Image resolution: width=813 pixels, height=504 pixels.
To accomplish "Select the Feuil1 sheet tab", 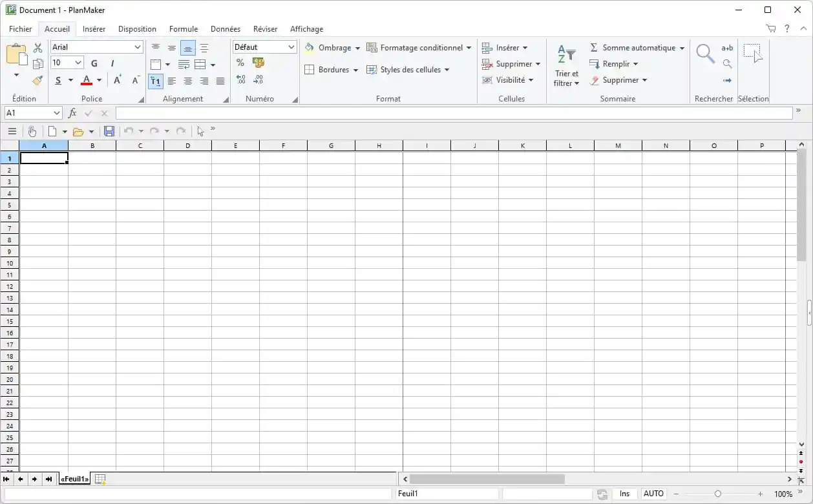I will click(75, 479).
